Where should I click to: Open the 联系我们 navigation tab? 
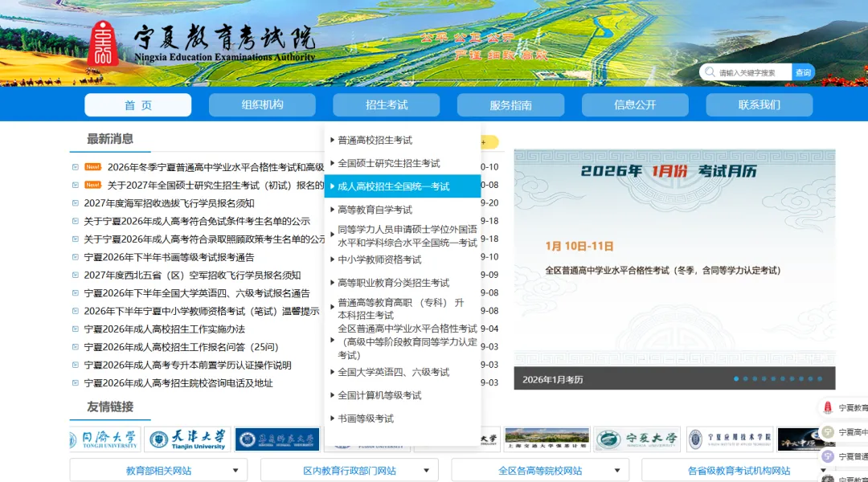tap(759, 104)
